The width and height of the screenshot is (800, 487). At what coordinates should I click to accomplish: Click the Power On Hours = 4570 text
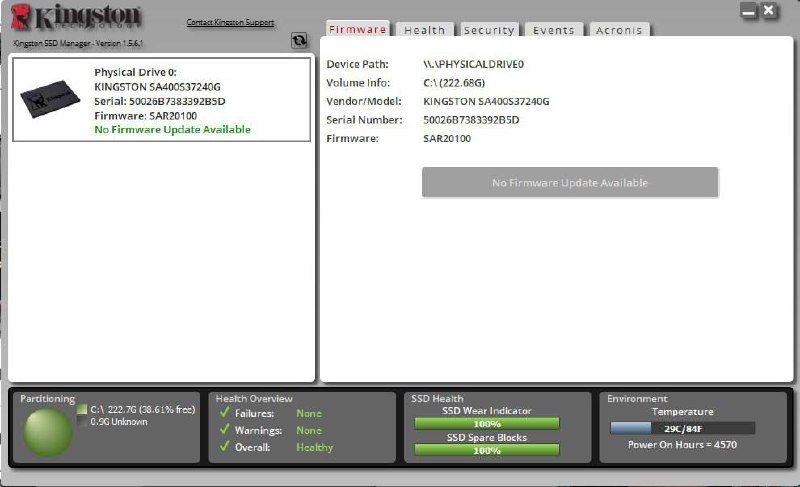pos(682,445)
